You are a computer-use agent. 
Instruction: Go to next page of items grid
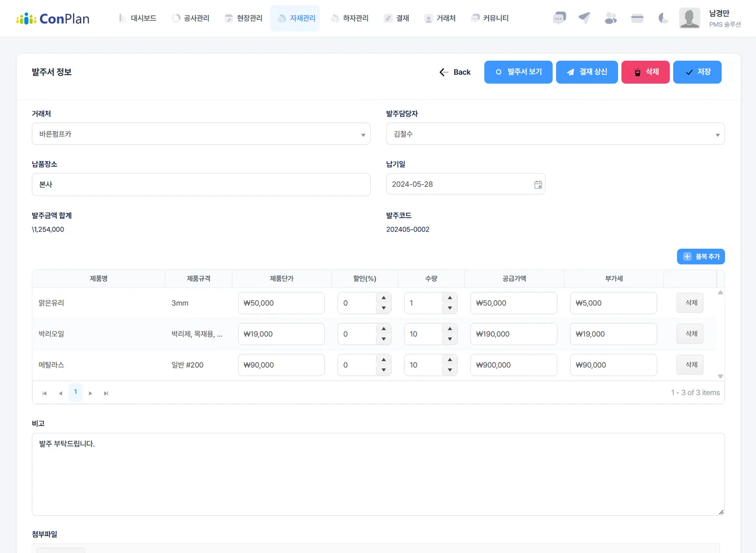[90, 393]
